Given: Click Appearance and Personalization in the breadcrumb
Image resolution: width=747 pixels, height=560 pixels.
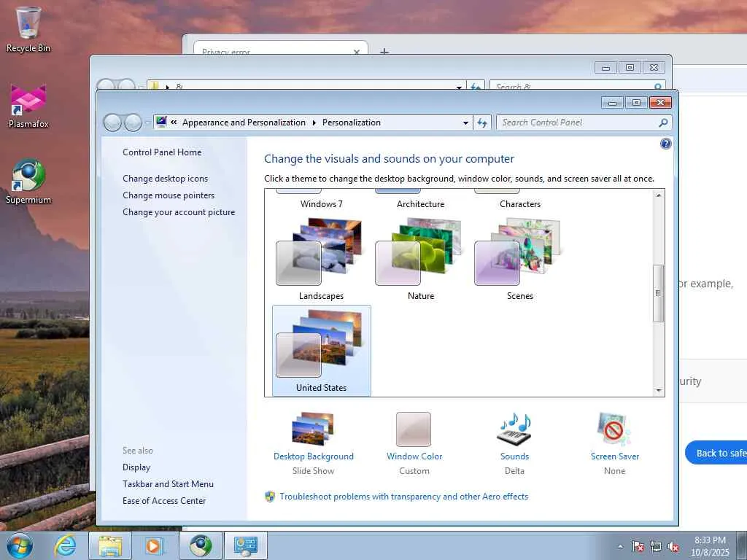Looking at the screenshot, I should point(244,122).
